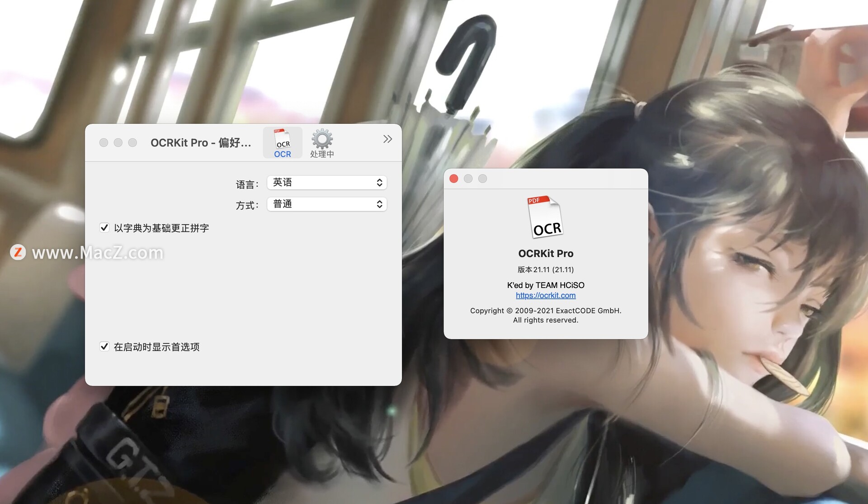Open the 语言 dropdown showing 英语
Screen dimensions: 868x504
point(327,182)
